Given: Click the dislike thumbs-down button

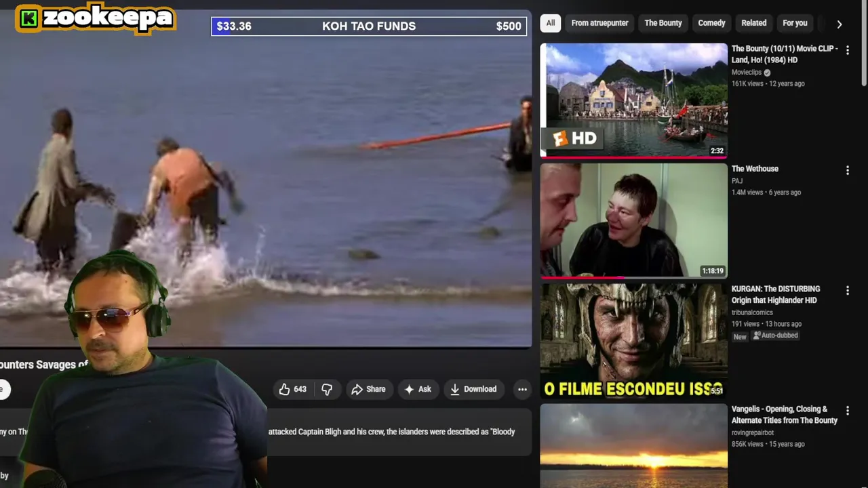Looking at the screenshot, I should coord(327,389).
